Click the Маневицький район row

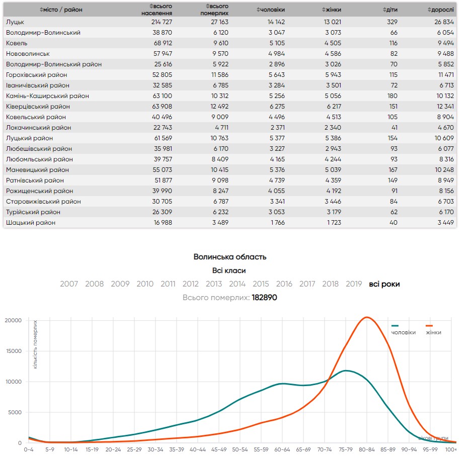[37, 170]
